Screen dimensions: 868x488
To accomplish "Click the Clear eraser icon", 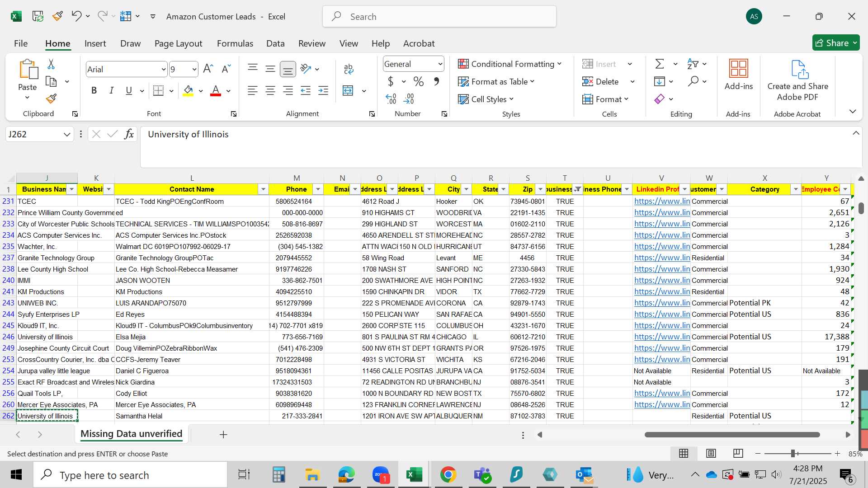I will [660, 99].
